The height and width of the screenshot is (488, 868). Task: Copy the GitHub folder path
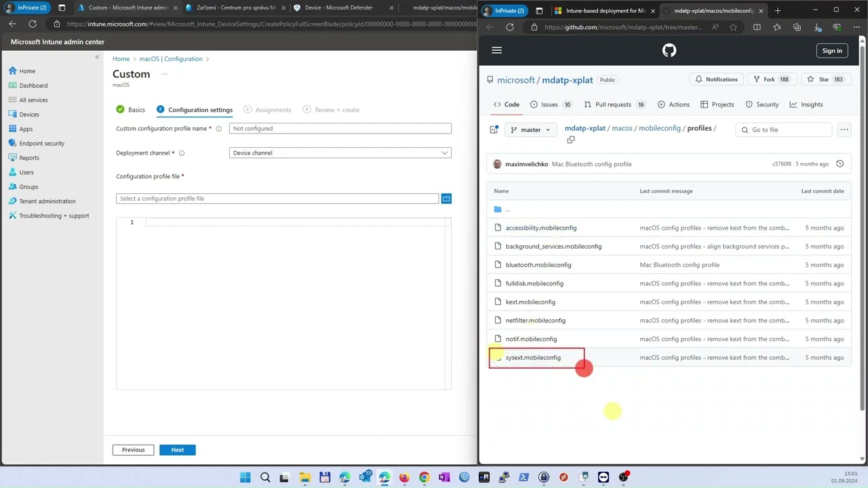tap(571, 140)
